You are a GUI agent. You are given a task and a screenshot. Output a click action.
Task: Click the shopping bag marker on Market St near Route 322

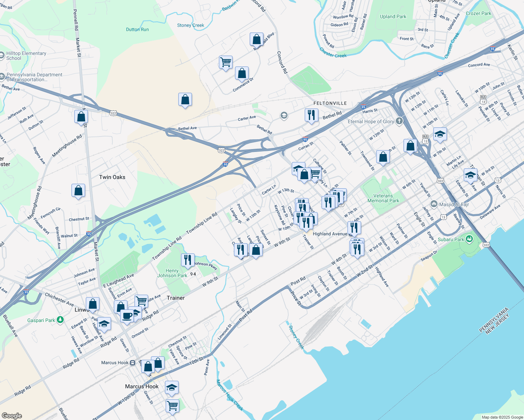click(x=81, y=117)
